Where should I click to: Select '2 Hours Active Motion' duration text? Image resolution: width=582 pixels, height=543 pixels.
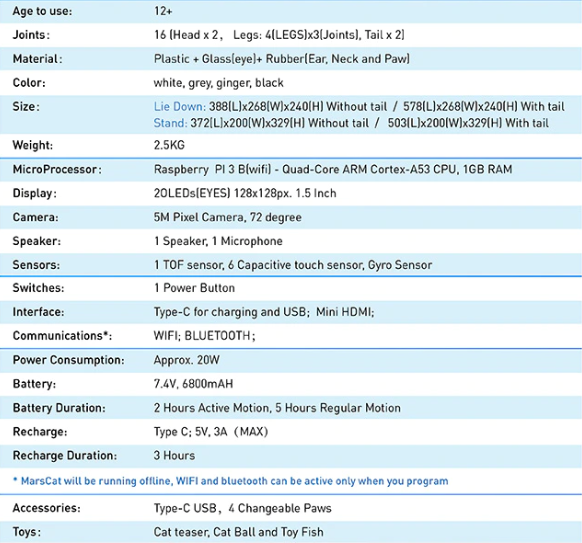click(212, 408)
